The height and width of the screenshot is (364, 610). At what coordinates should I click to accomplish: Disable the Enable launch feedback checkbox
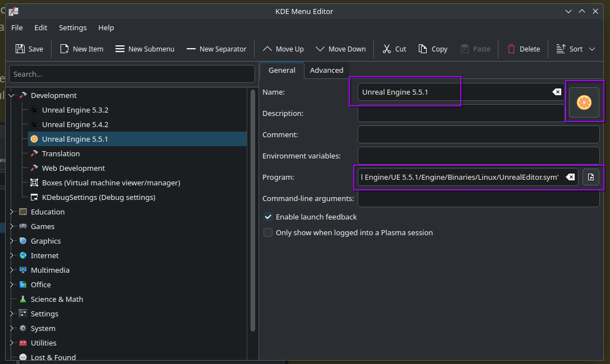(268, 217)
